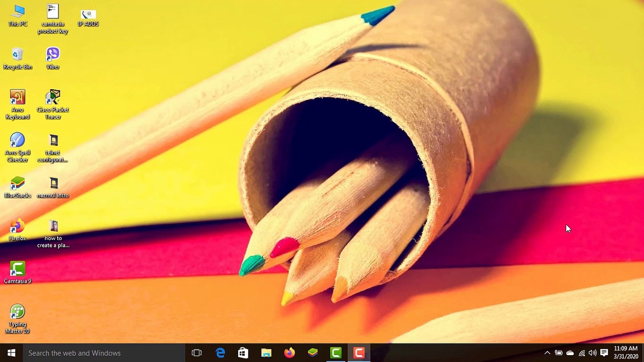Launch Microsoft Edge from the taskbar
This screenshot has height=362, width=644.
[220, 353]
